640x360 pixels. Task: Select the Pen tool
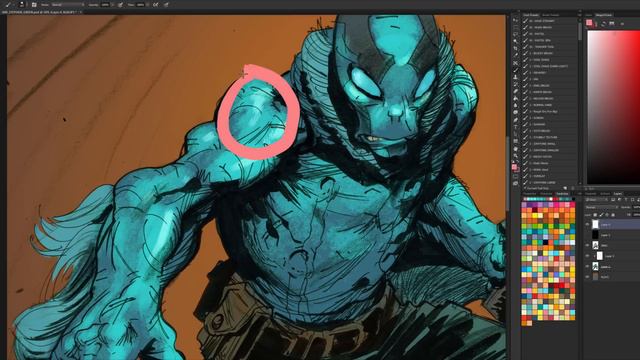(x=516, y=120)
